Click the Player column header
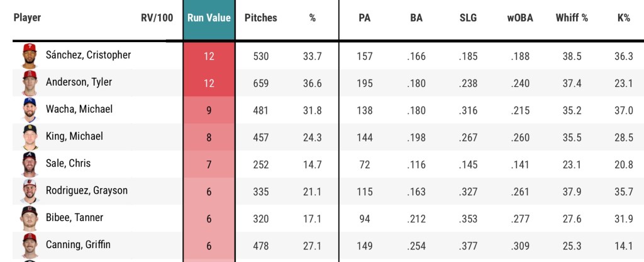 click(27, 18)
